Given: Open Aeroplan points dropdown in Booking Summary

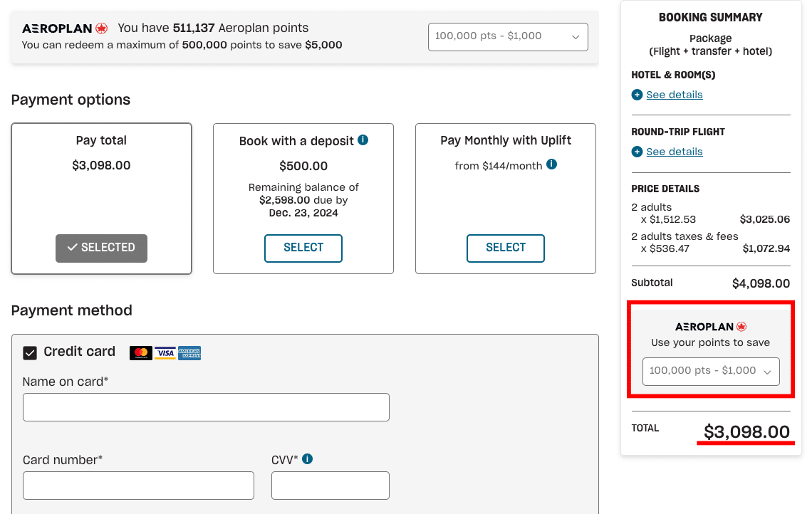Looking at the screenshot, I should coord(711,371).
